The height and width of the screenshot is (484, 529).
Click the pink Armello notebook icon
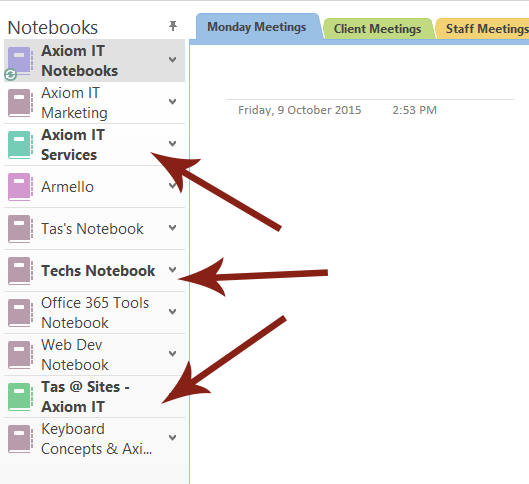click(20, 187)
